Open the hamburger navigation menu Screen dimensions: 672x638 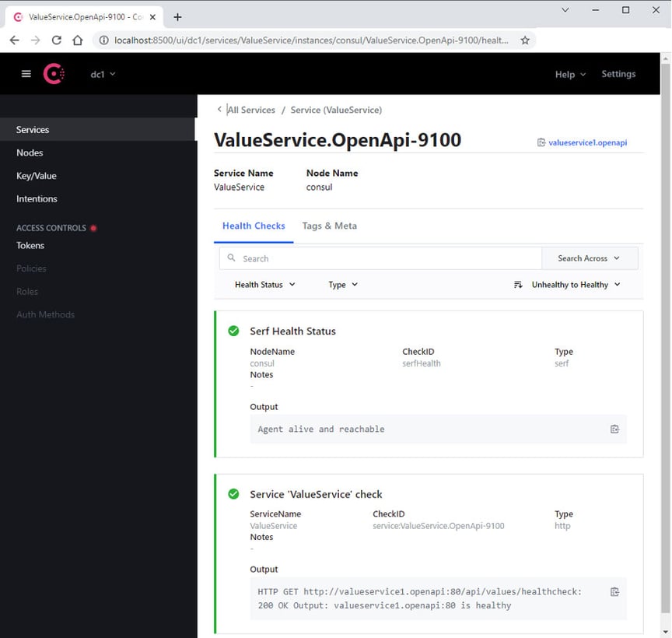(x=26, y=74)
